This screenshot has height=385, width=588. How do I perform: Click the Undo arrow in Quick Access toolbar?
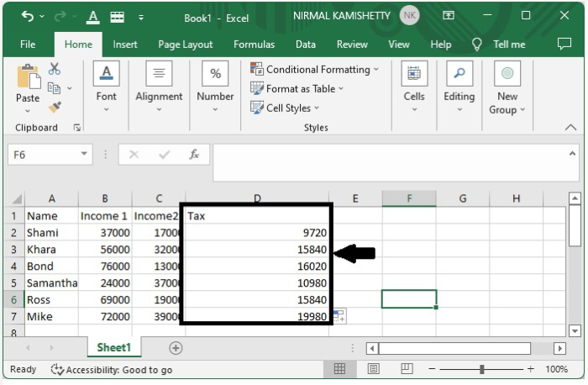pyautogui.click(x=28, y=16)
